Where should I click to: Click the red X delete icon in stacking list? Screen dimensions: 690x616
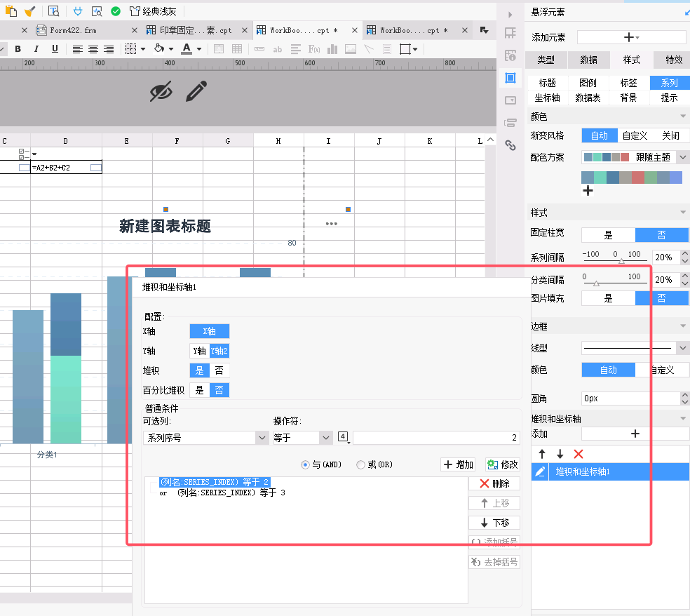pos(578,454)
